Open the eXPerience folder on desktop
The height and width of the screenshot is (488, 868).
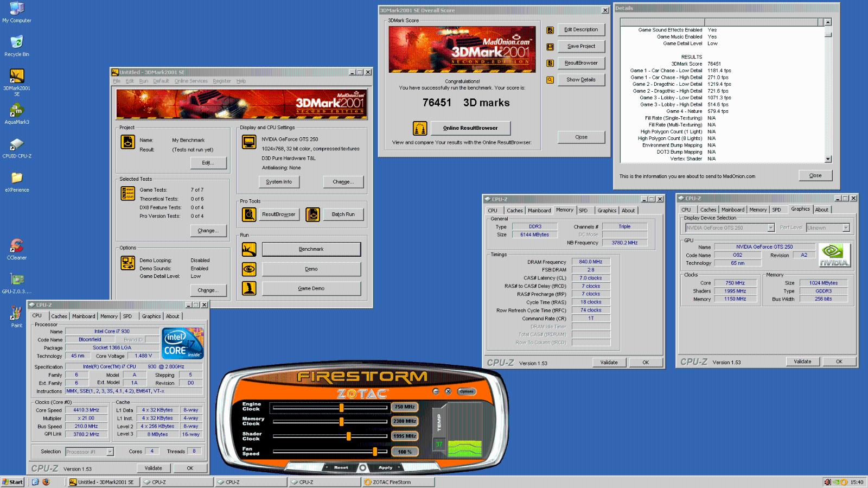coord(17,178)
